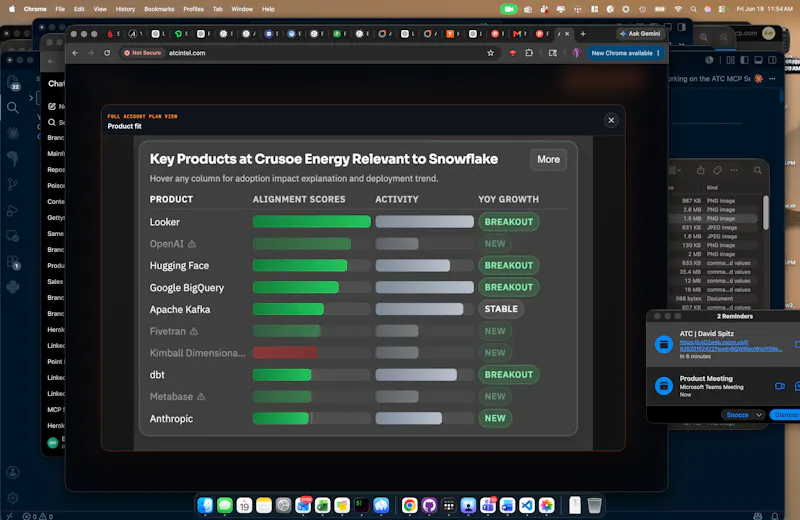The image size is (800, 520).
Task: Open Chrome Bookmarks menu
Action: tap(159, 9)
